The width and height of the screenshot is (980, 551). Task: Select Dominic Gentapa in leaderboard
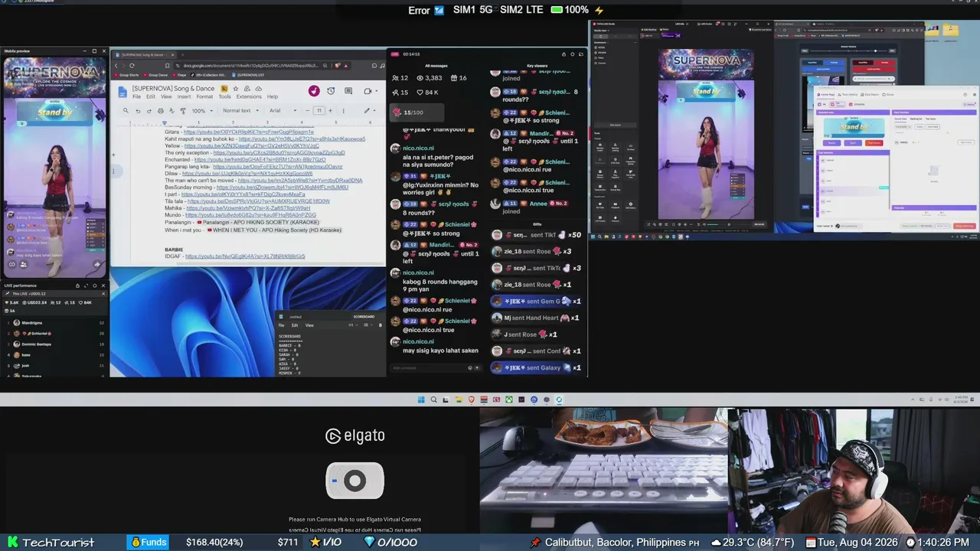tap(54, 344)
